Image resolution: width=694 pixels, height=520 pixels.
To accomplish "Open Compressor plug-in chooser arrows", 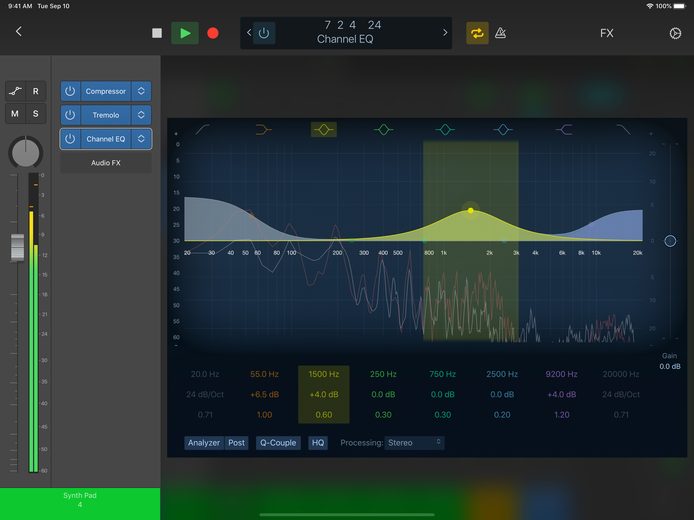I will (141, 91).
